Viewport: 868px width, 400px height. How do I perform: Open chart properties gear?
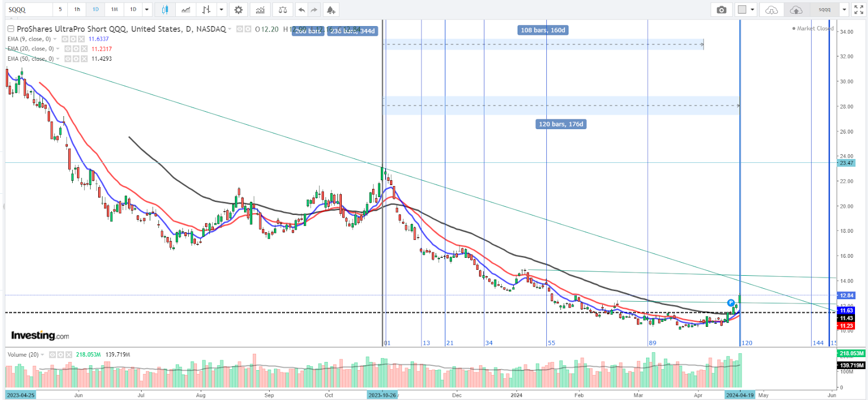[x=238, y=10]
